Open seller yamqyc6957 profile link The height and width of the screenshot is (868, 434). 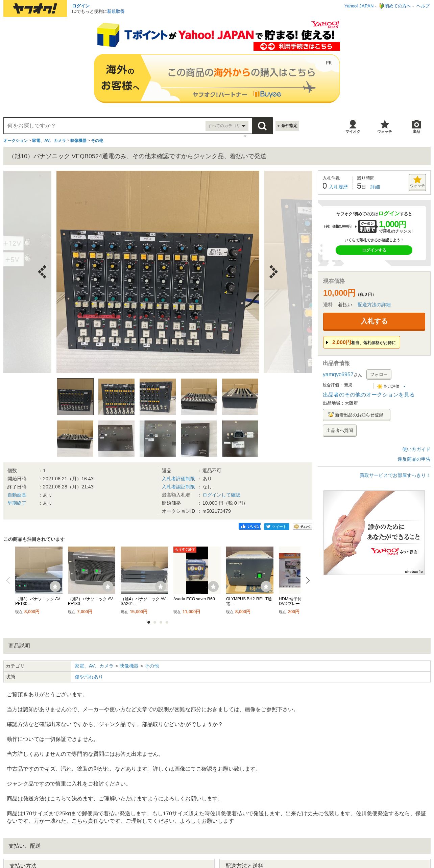[338, 374]
